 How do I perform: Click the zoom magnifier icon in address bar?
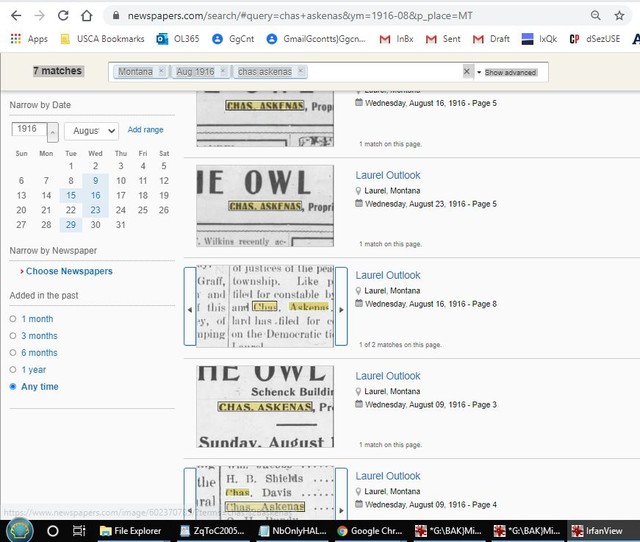pos(596,16)
